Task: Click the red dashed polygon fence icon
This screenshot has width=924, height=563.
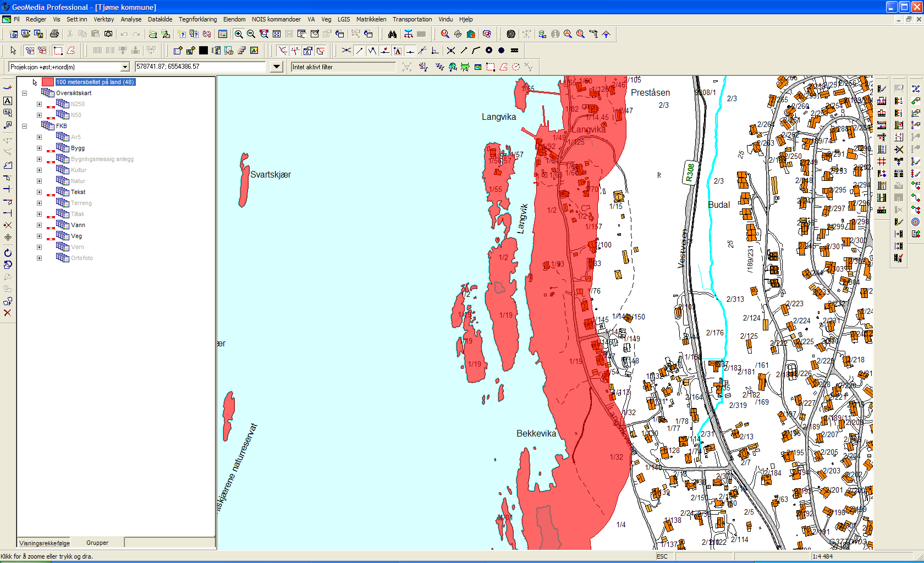Action: click(x=70, y=51)
